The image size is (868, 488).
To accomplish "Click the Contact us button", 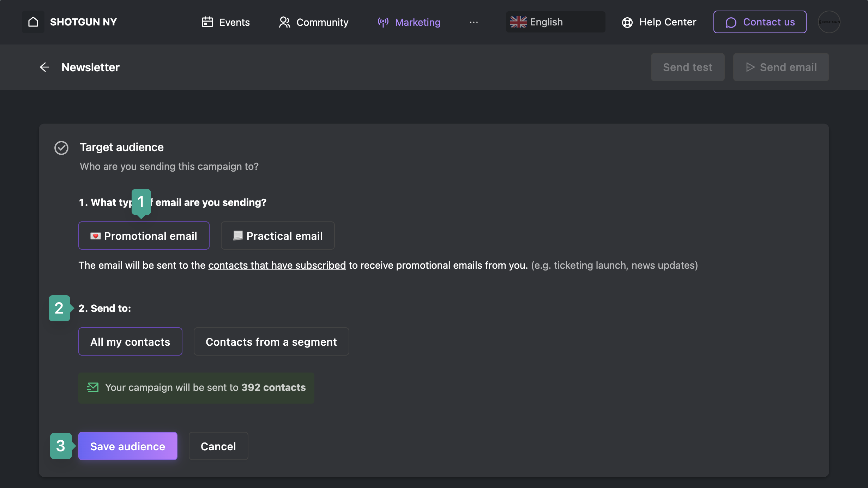I will point(760,22).
